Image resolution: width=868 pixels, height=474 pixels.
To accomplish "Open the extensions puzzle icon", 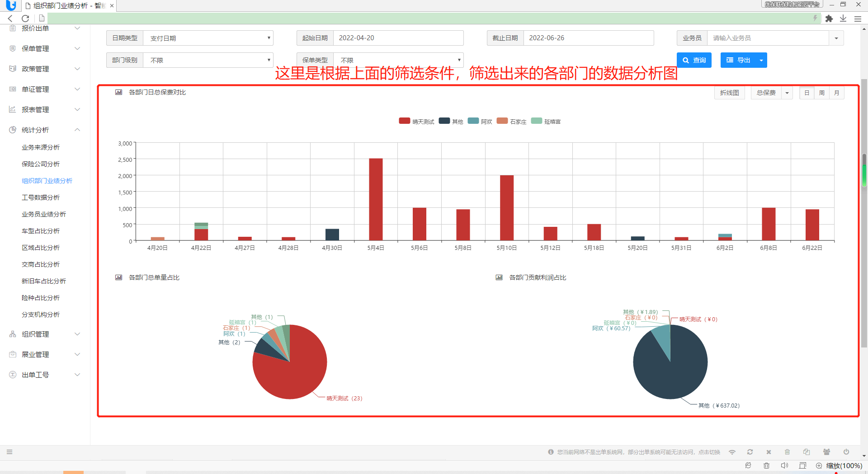I will (x=829, y=19).
